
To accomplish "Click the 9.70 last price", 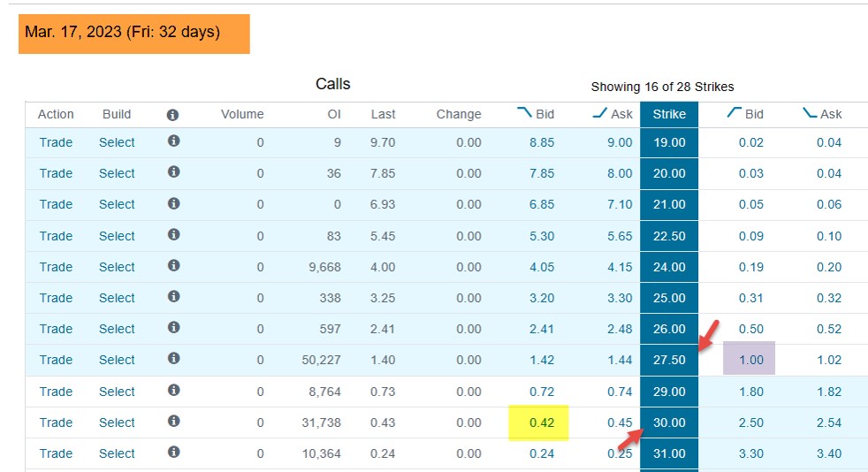I will pos(383,142).
